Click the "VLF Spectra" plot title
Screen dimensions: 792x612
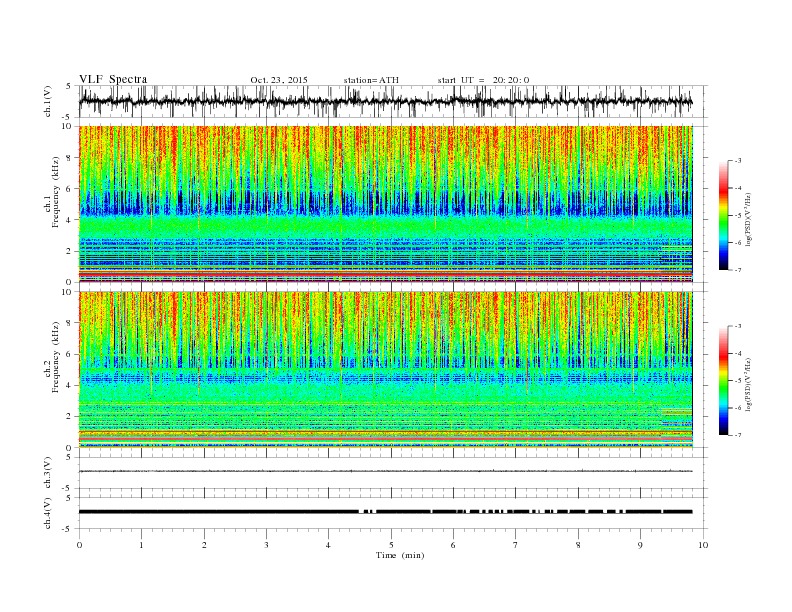[x=113, y=79]
